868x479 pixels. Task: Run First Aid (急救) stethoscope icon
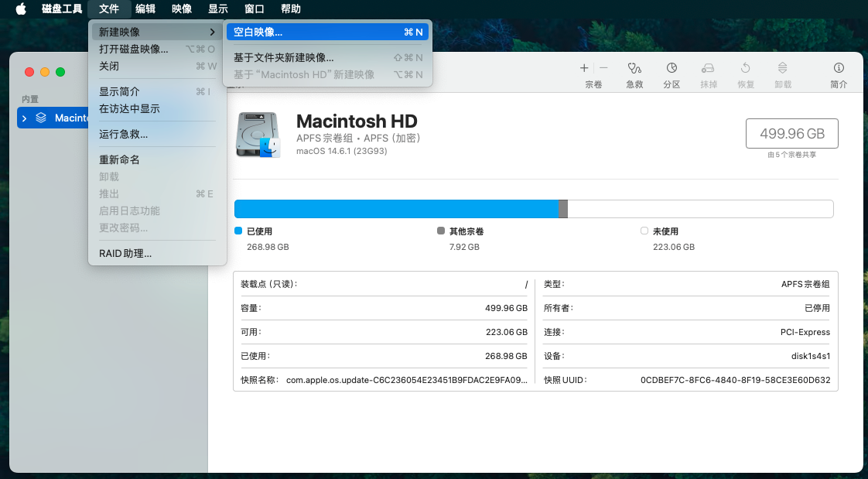point(634,68)
